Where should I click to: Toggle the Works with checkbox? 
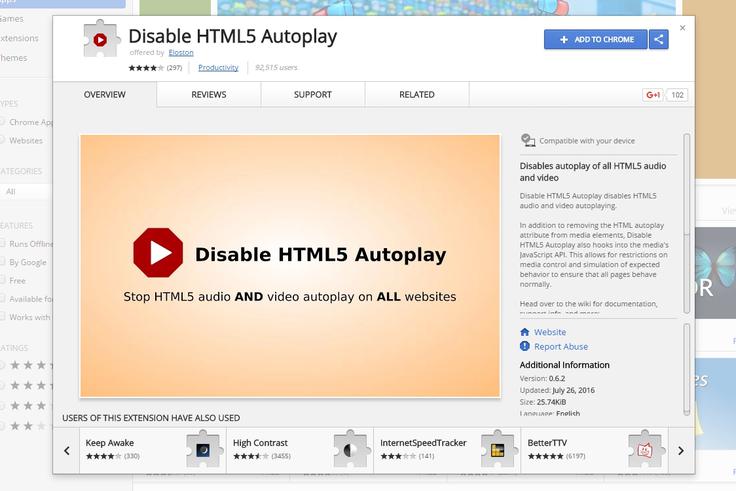[2, 317]
